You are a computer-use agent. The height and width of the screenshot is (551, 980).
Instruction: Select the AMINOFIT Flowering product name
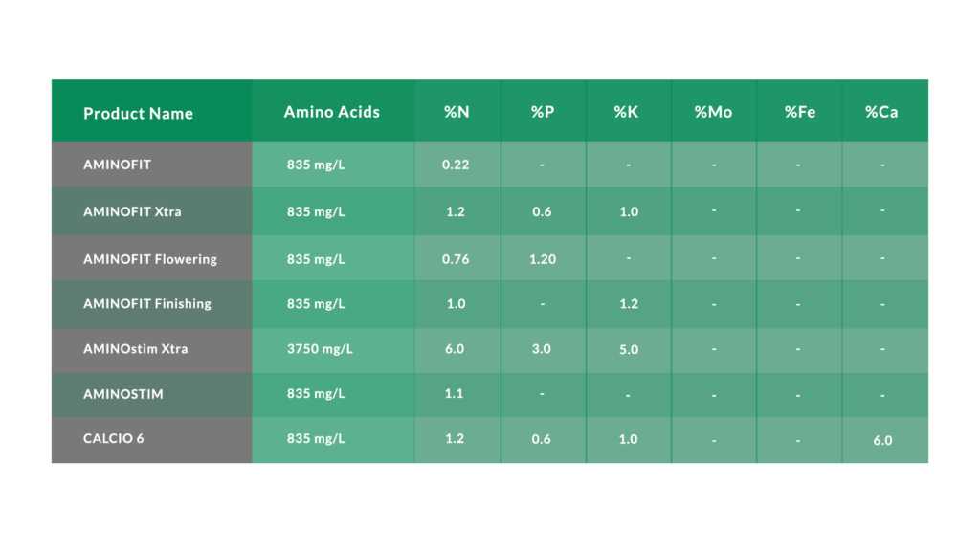(x=150, y=258)
